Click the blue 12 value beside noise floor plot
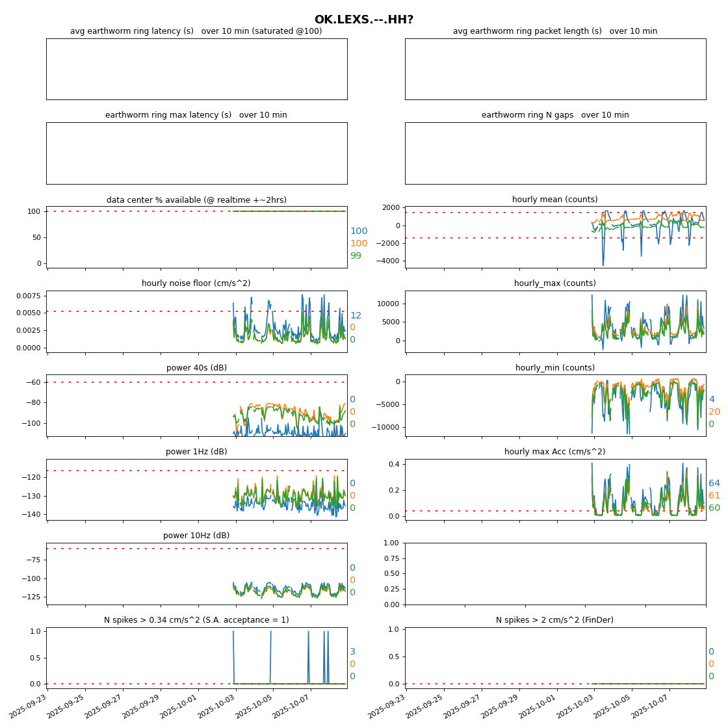The image size is (728, 728). point(356,316)
